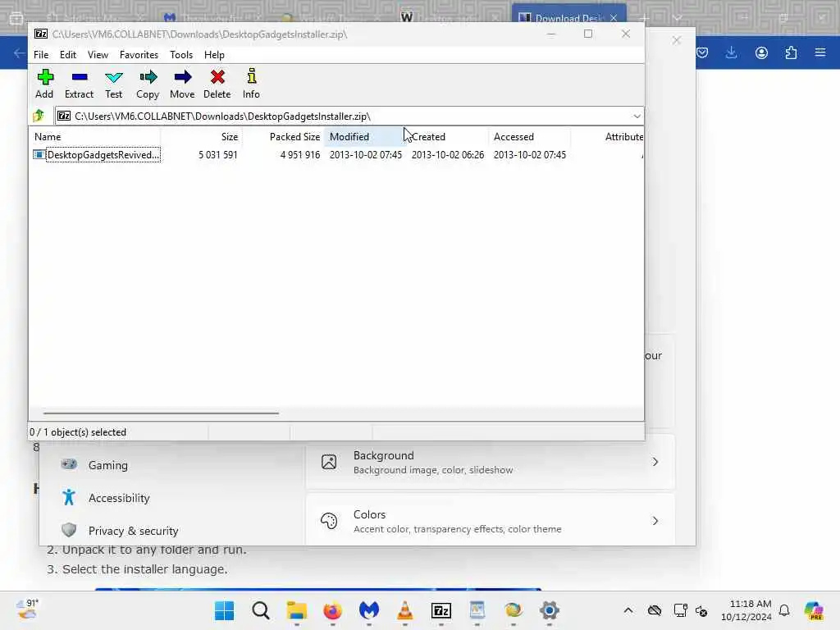Open Firefox hamburger application menu
Image resolution: width=840 pixels, height=630 pixels.
pyautogui.click(x=820, y=52)
